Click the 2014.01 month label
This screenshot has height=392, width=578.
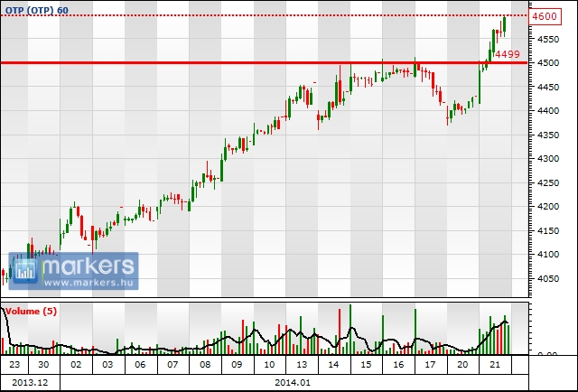[x=293, y=382]
